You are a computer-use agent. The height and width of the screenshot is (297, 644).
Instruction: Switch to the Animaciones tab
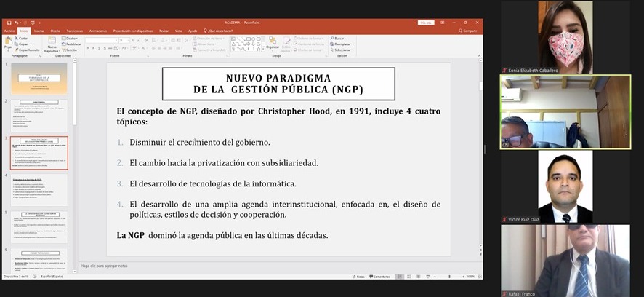pyautogui.click(x=97, y=31)
